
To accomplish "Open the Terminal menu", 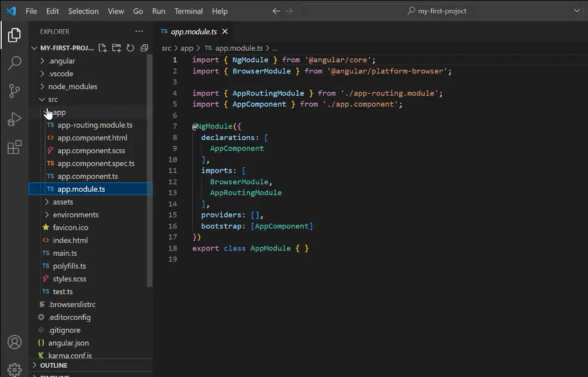I will 189,11.
